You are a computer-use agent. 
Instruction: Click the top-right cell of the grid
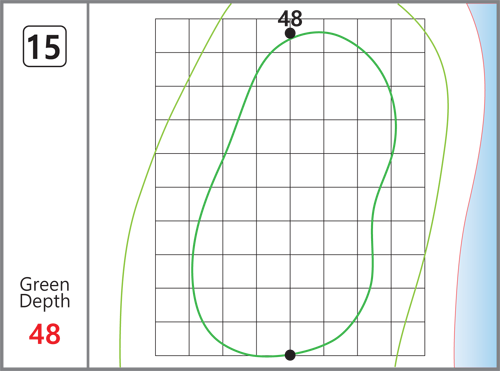[408, 35]
